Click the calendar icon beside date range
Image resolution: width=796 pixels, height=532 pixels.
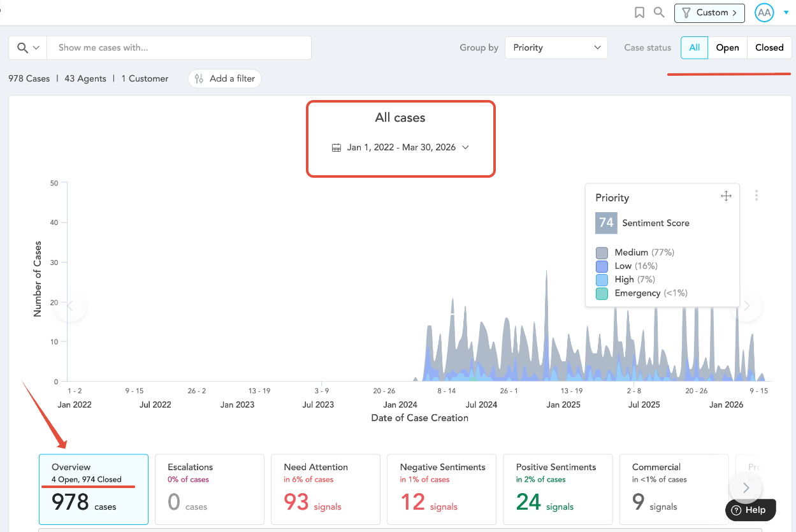[x=337, y=148]
